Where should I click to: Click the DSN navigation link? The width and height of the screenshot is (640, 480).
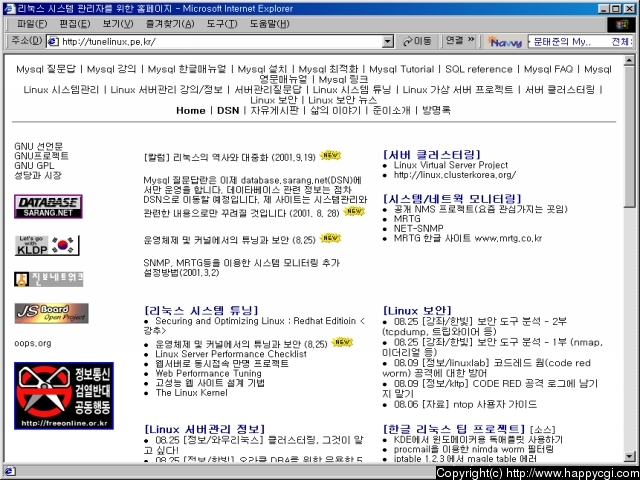(228, 110)
